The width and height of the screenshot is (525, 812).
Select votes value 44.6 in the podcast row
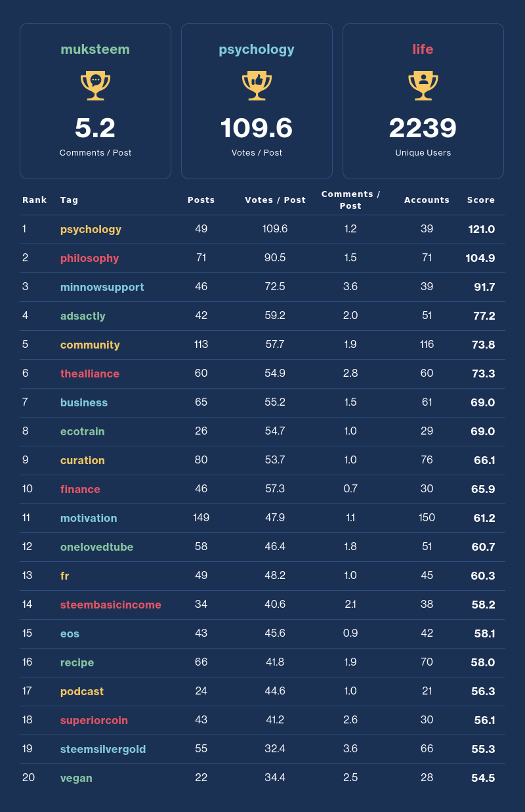pyautogui.click(x=275, y=691)
